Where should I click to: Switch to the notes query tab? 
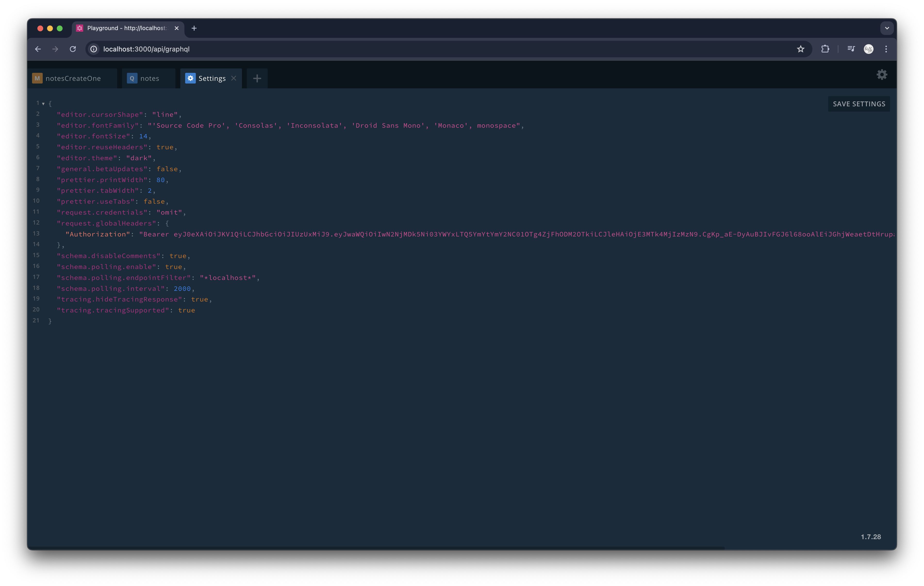150,78
